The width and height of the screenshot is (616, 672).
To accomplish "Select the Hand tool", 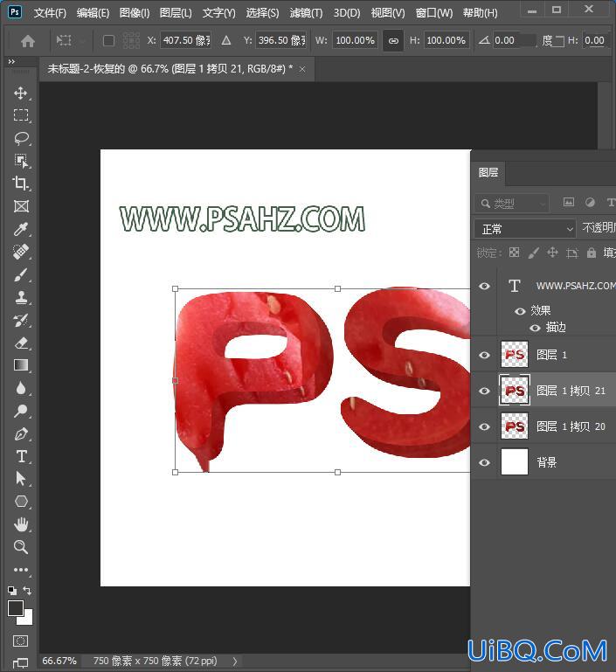I will pyautogui.click(x=21, y=524).
